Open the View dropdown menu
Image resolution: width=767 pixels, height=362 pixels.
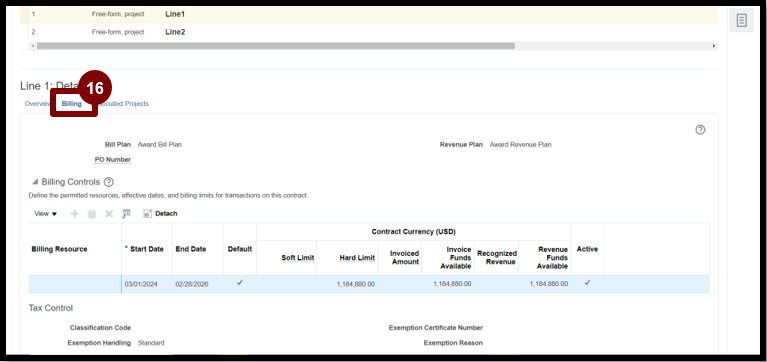tap(45, 214)
